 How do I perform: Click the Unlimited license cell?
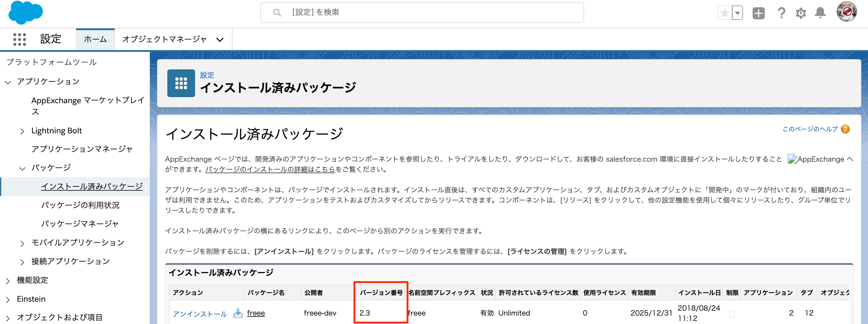(x=514, y=313)
